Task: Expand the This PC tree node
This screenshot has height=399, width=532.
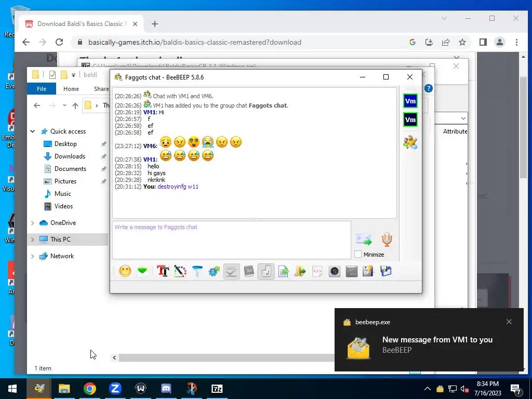Action: pyautogui.click(x=33, y=240)
